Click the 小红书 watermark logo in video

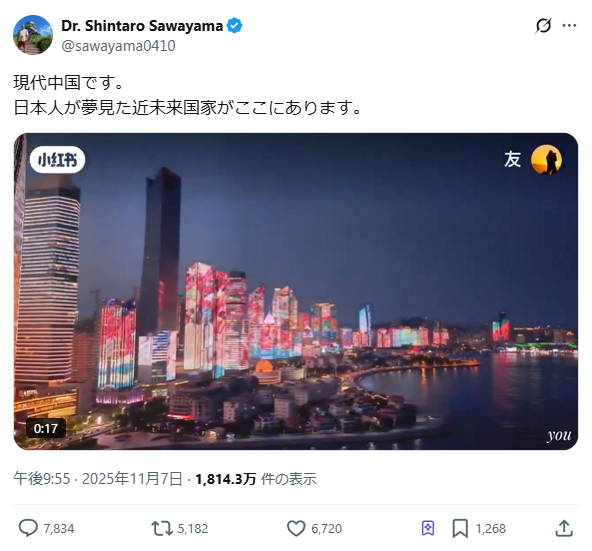pos(57,160)
